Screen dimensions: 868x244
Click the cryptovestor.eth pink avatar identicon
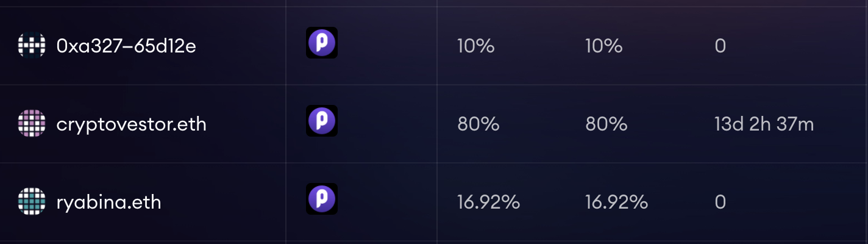coord(32,124)
